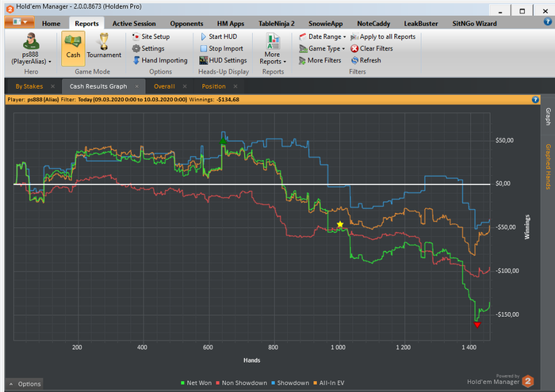Click help icon in filter bar

click(535, 100)
